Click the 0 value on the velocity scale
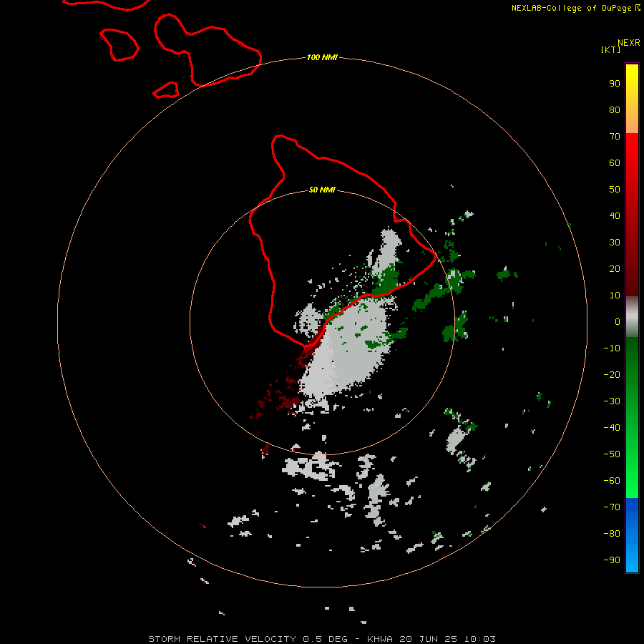This screenshot has height=644, width=644. click(x=618, y=321)
